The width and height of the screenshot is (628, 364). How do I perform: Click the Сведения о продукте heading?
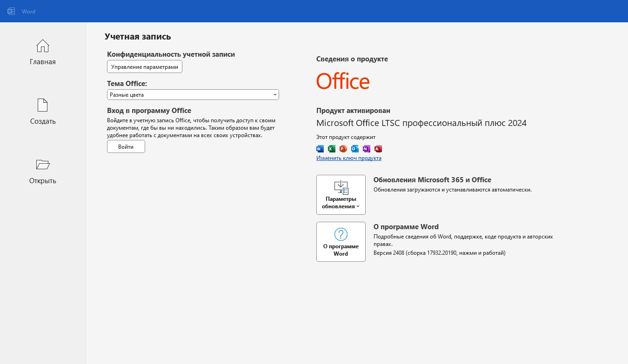point(352,59)
